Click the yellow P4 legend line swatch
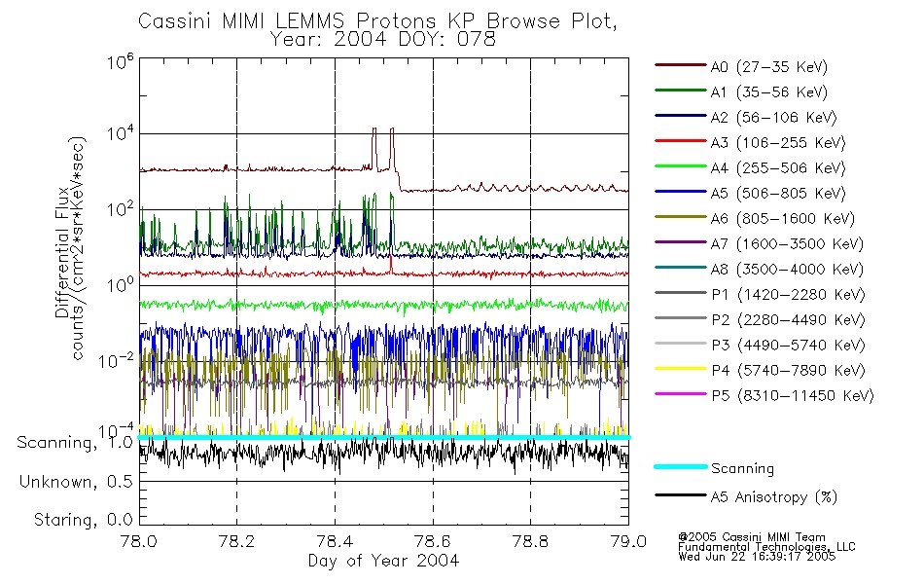 (680, 369)
